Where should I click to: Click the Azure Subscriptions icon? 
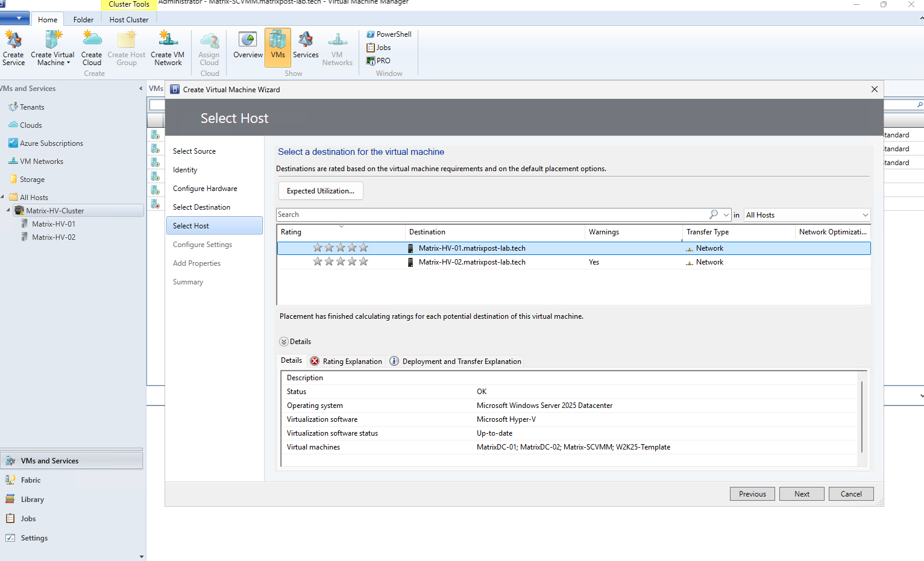[x=13, y=143]
